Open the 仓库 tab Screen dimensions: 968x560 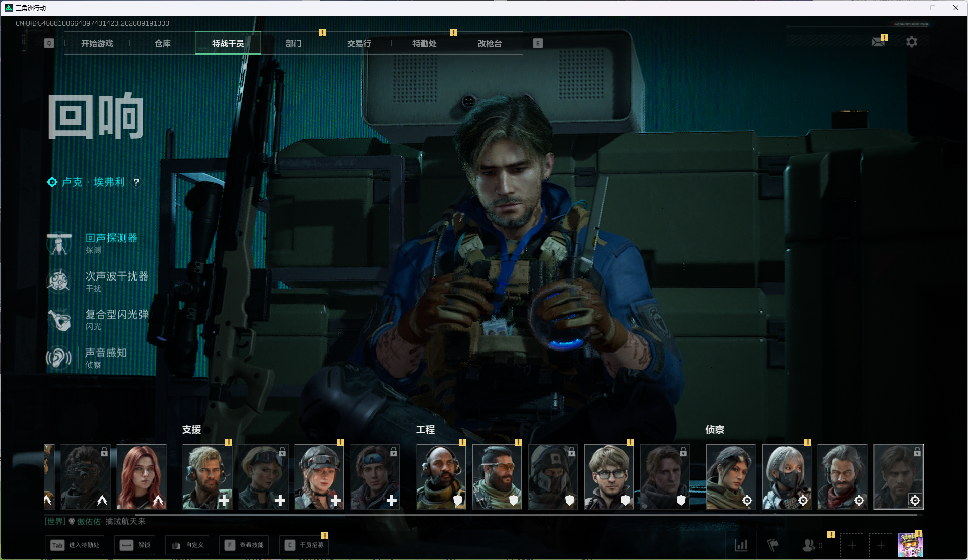[163, 44]
